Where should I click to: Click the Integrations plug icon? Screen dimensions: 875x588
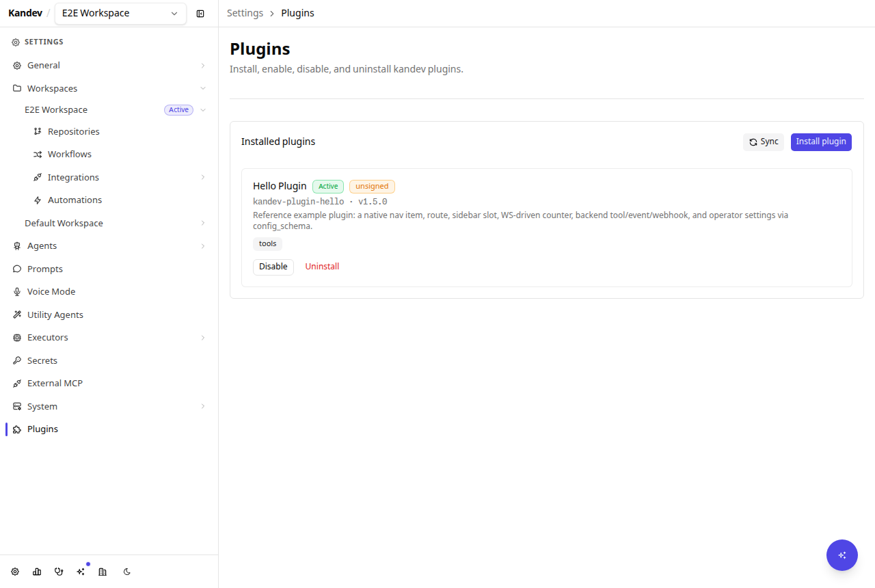pyautogui.click(x=38, y=177)
